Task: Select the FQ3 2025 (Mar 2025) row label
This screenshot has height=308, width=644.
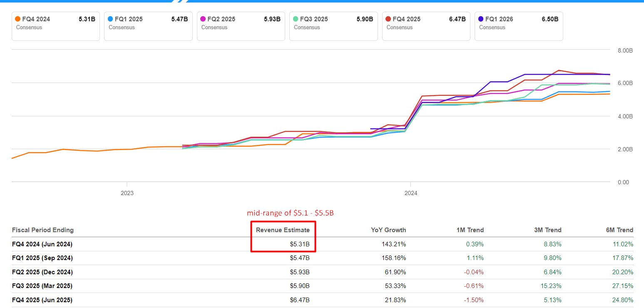Action: pyautogui.click(x=42, y=286)
